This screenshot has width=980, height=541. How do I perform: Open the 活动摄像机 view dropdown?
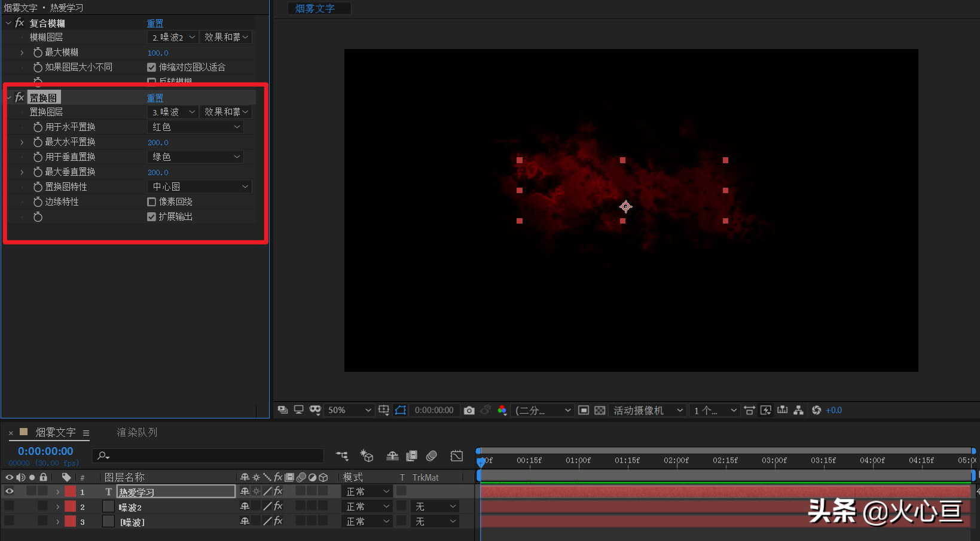[x=648, y=410]
